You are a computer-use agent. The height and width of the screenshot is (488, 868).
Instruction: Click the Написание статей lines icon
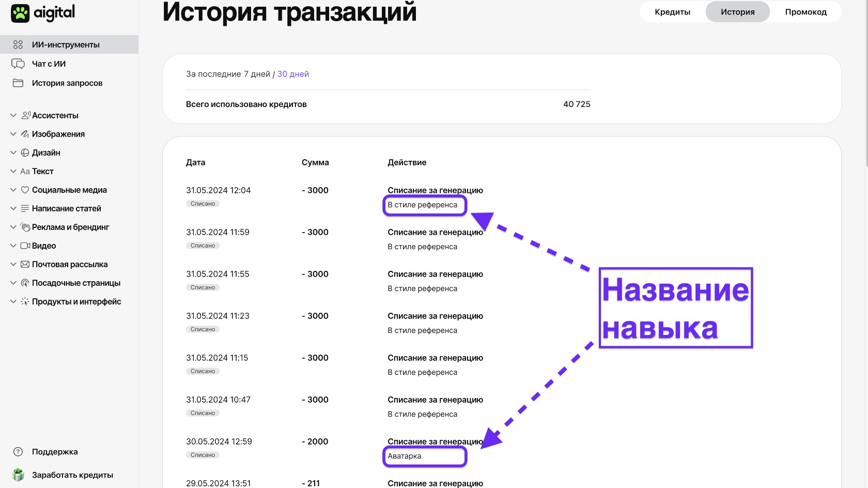(x=25, y=208)
